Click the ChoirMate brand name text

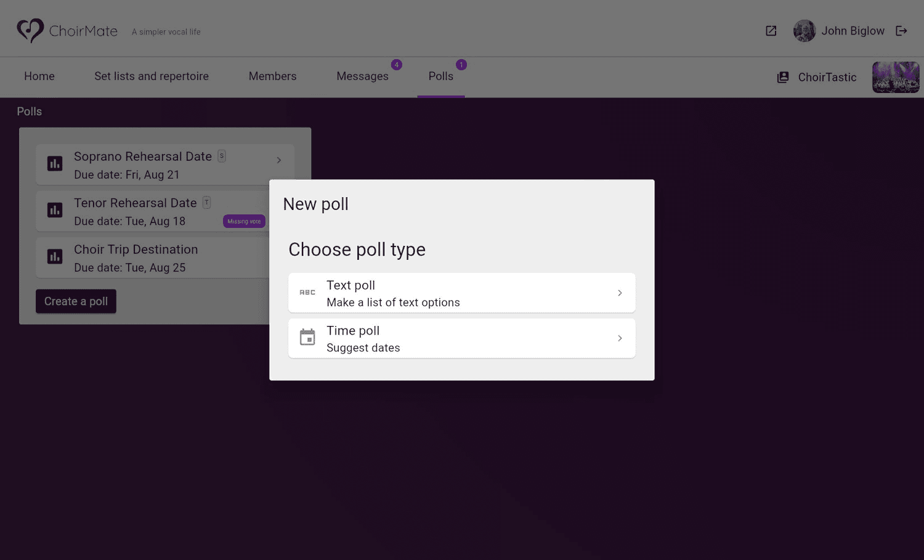[x=83, y=31]
